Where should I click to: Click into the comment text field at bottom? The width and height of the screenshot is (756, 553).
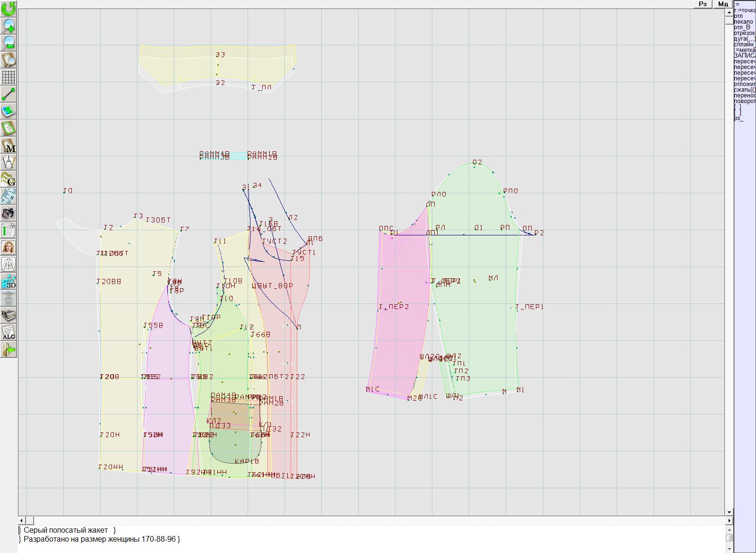click(331, 539)
